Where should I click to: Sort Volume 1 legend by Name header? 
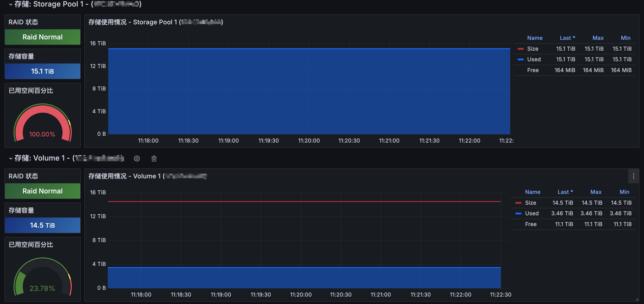(x=533, y=192)
